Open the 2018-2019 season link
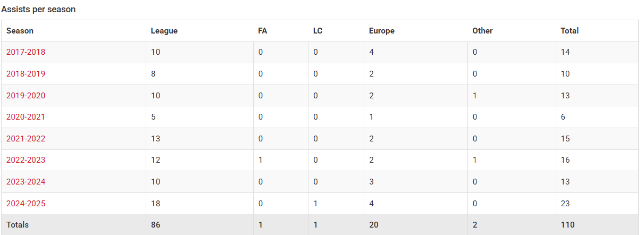Image resolution: width=644 pixels, height=235 pixels. [x=26, y=74]
